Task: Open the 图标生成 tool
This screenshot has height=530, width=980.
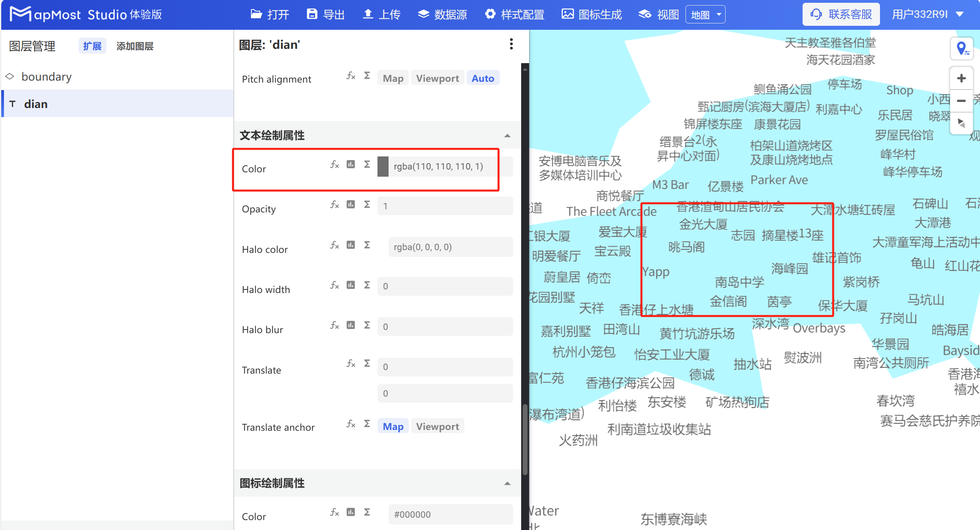Action: pyautogui.click(x=567, y=14)
